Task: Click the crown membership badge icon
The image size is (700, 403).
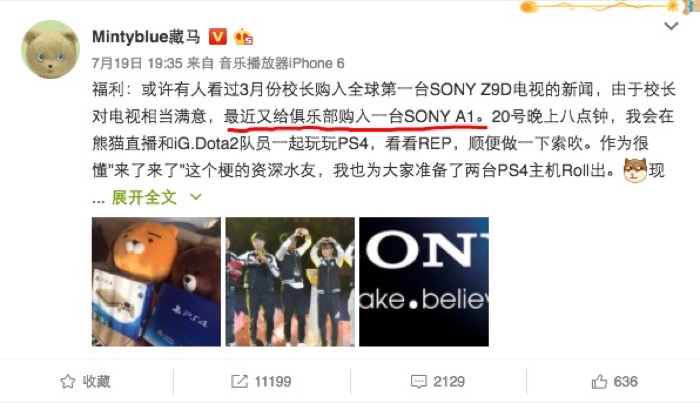Action: [x=243, y=37]
